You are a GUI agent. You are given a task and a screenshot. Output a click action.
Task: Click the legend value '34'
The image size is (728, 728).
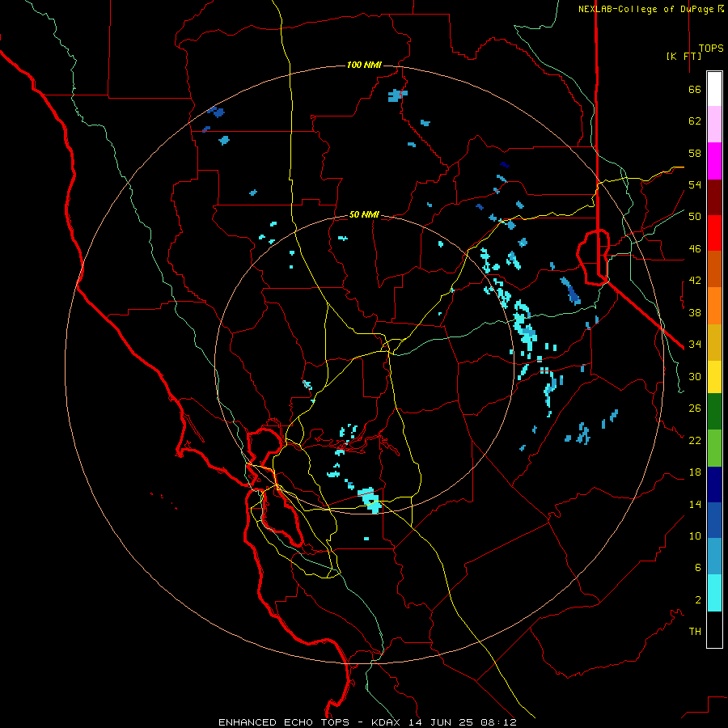(x=695, y=345)
